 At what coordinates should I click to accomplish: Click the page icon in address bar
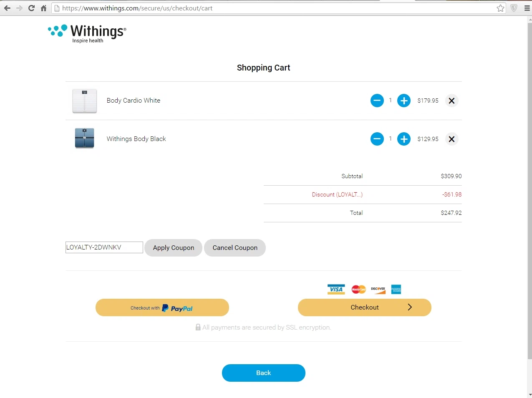57,8
